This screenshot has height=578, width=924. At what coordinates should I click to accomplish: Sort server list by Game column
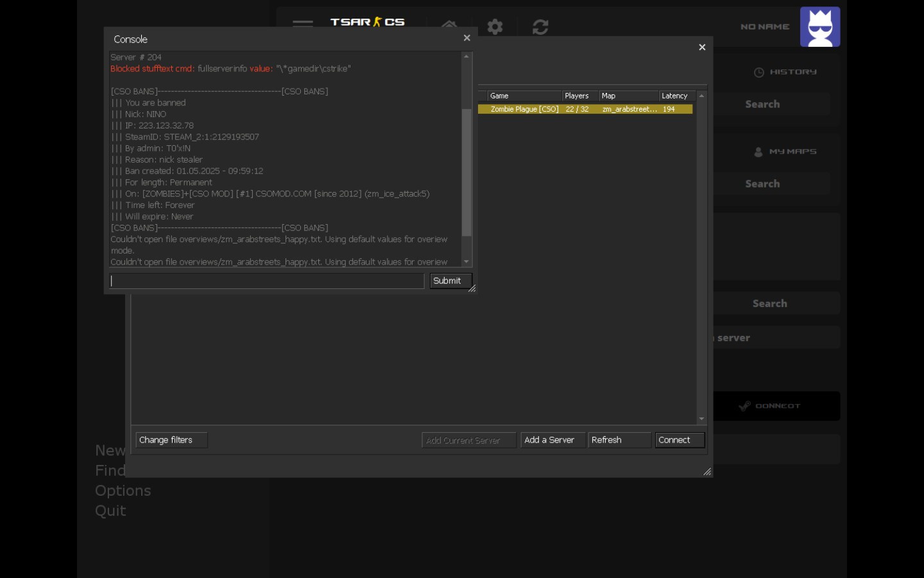pos(524,96)
